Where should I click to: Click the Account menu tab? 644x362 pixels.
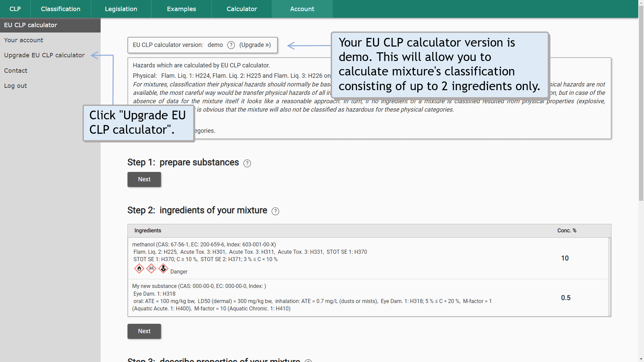(x=302, y=9)
